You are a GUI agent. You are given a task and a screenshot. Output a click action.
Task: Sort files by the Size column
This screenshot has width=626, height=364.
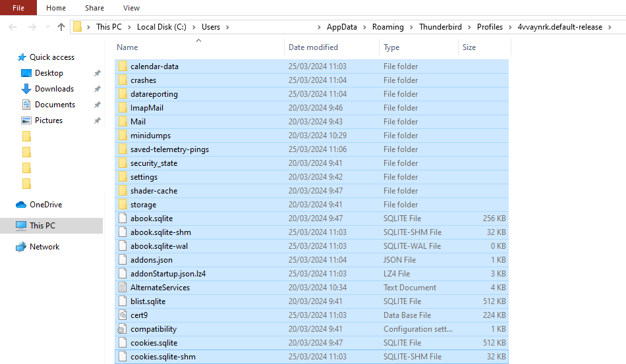click(x=469, y=47)
